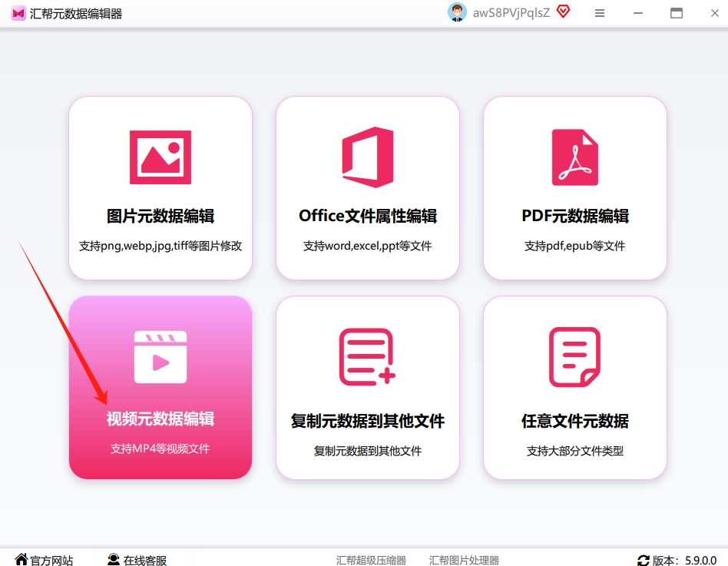This screenshot has height=566, width=728.
Task: Open 复制元数据到其他文件 title
Action: pos(368,421)
